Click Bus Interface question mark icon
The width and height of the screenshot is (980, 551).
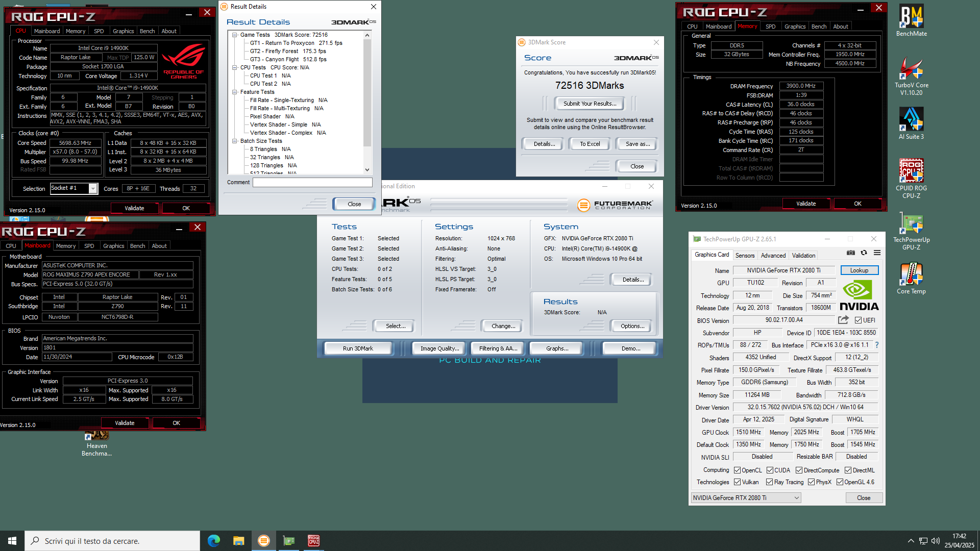tap(877, 345)
